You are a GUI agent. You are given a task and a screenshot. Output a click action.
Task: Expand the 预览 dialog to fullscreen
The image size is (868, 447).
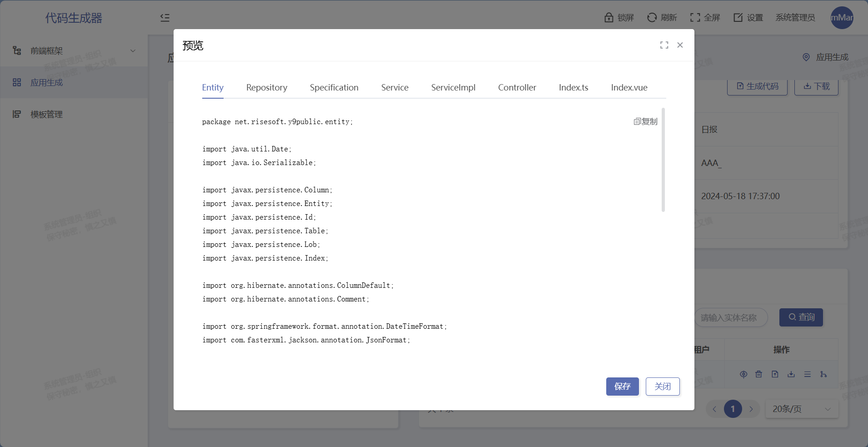pyautogui.click(x=664, y=45)
